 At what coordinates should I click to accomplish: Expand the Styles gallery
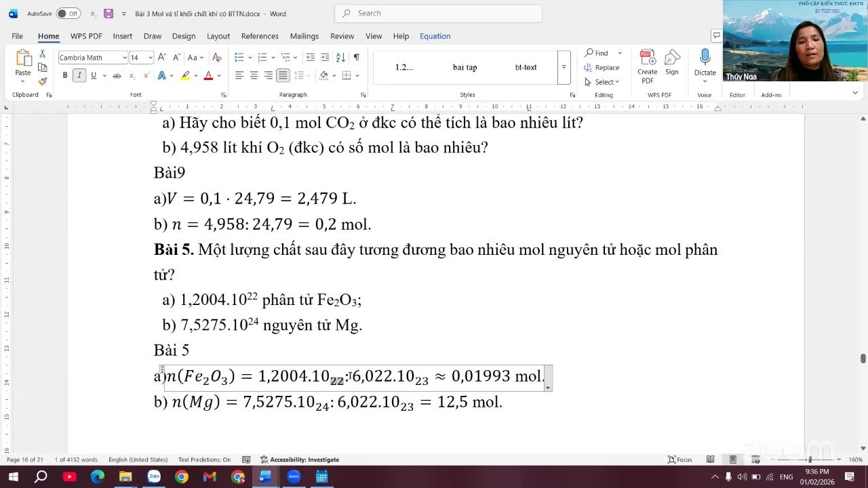click(564, 68)
